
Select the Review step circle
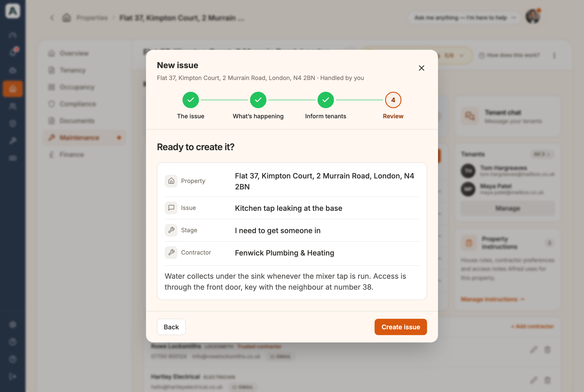[393, 100]
